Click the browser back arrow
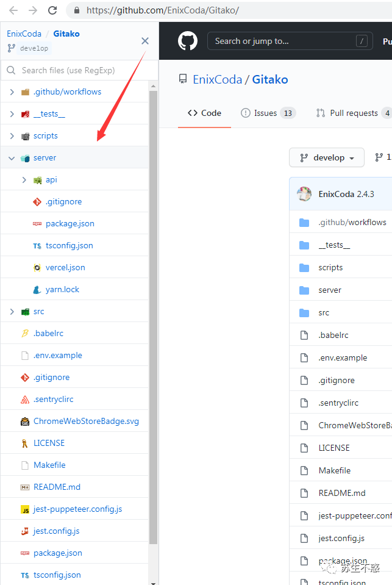 [x=13, y=10]
